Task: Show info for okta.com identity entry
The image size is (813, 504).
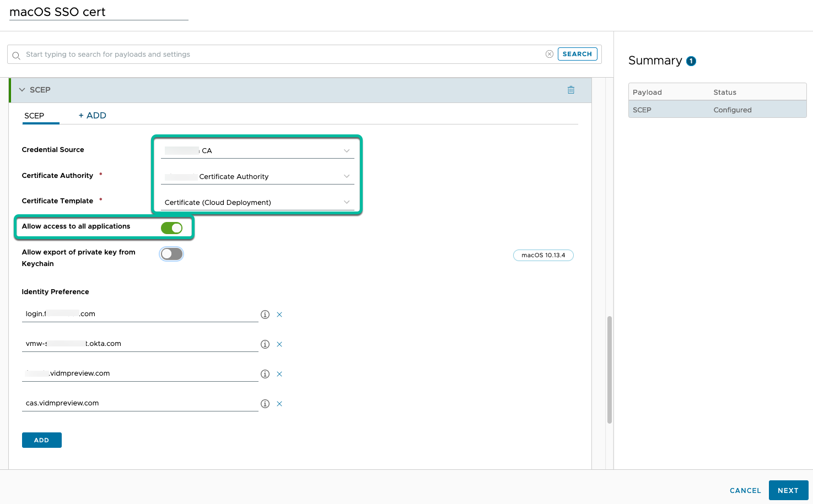Action: click(265, 344)
